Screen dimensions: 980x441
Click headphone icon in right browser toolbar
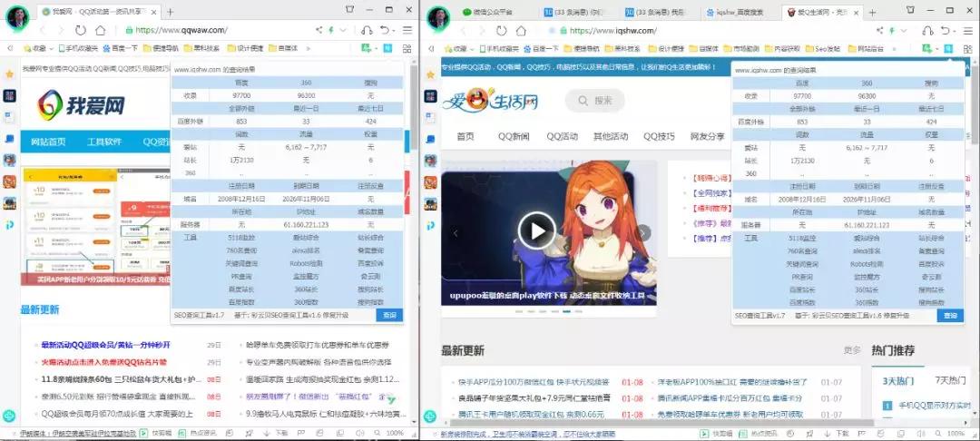pos(928,30)
